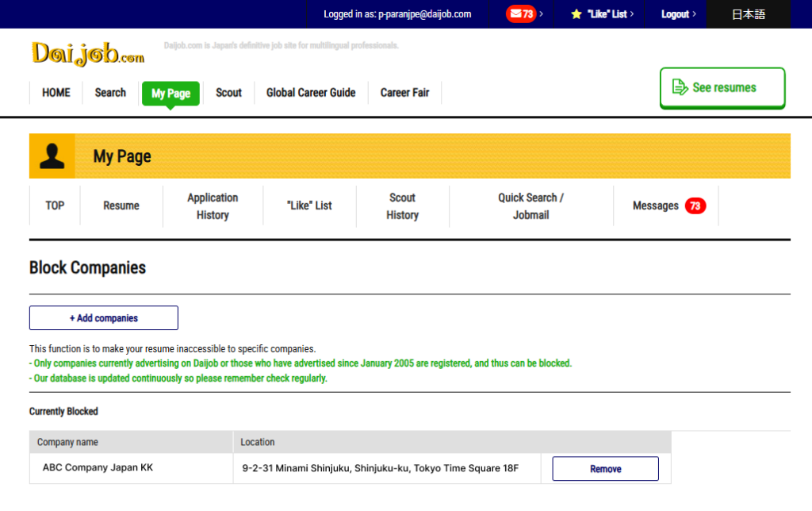Select the My Page navigation tab
The width and height of the screenshot is (812, 511).
tap(170, 94)
